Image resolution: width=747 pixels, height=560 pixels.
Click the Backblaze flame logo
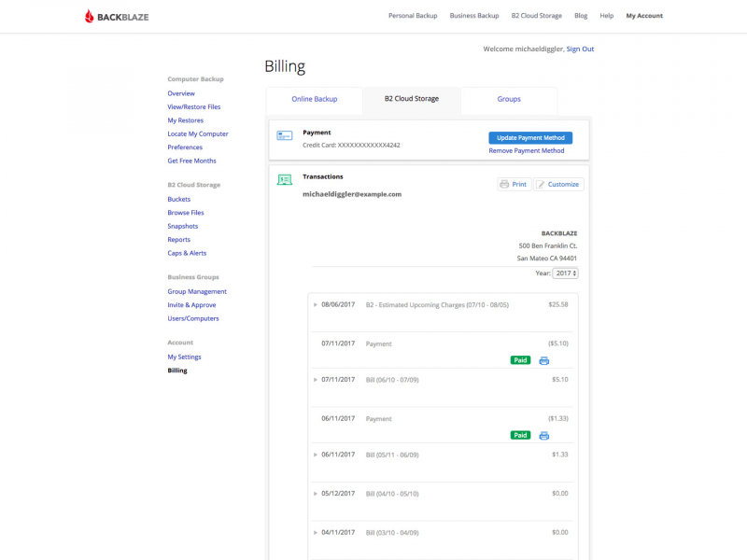(x=90, y=16)
